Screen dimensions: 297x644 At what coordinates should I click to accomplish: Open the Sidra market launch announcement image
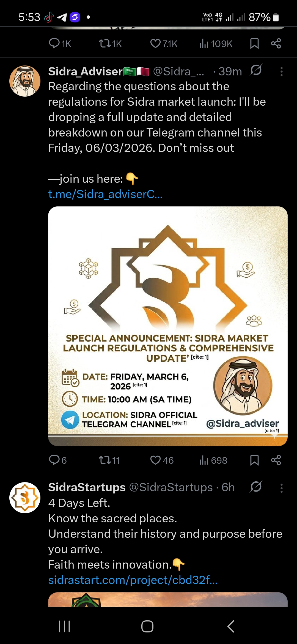[168, 326]
